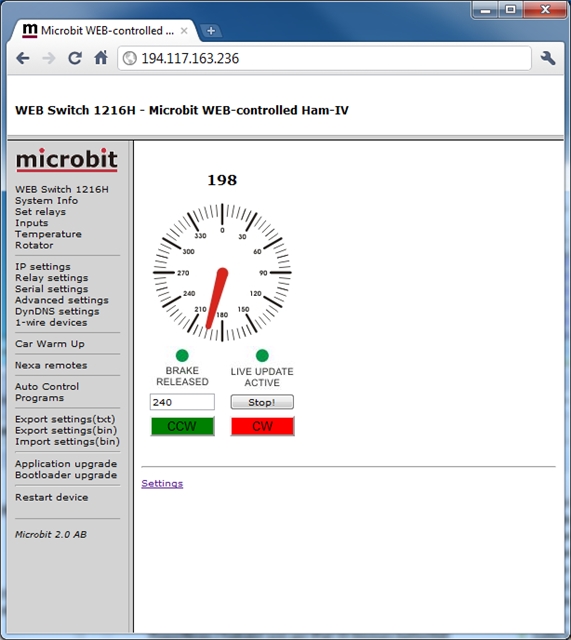Open IP settings
571x640 pixels.
point(43,267)
